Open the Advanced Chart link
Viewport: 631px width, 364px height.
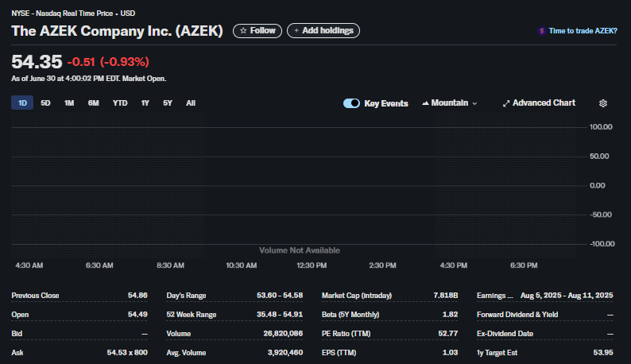click(539, 103)
